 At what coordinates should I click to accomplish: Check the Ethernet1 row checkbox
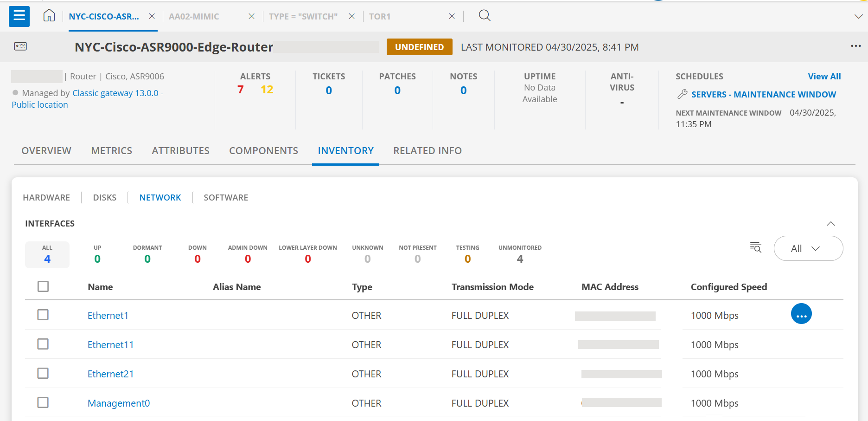click(x=43, y=315)
